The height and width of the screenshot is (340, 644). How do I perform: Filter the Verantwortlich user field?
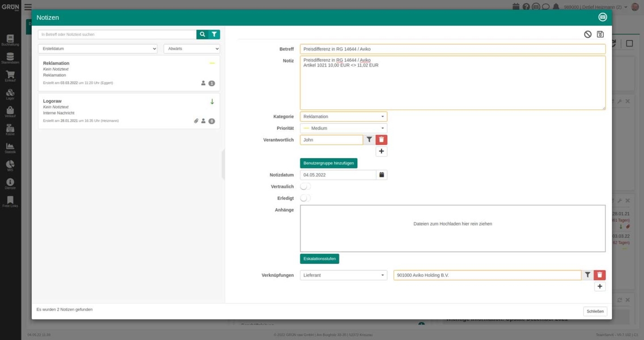tap(369, 140)
